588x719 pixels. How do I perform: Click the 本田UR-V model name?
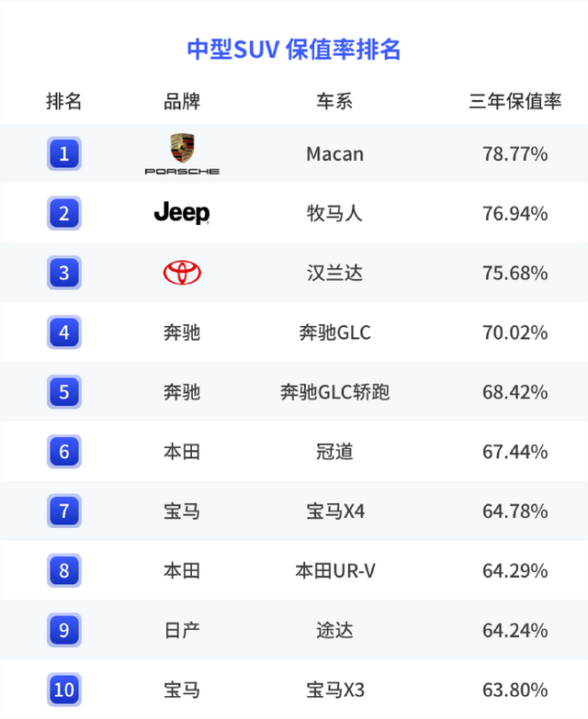tap(334, 570)
